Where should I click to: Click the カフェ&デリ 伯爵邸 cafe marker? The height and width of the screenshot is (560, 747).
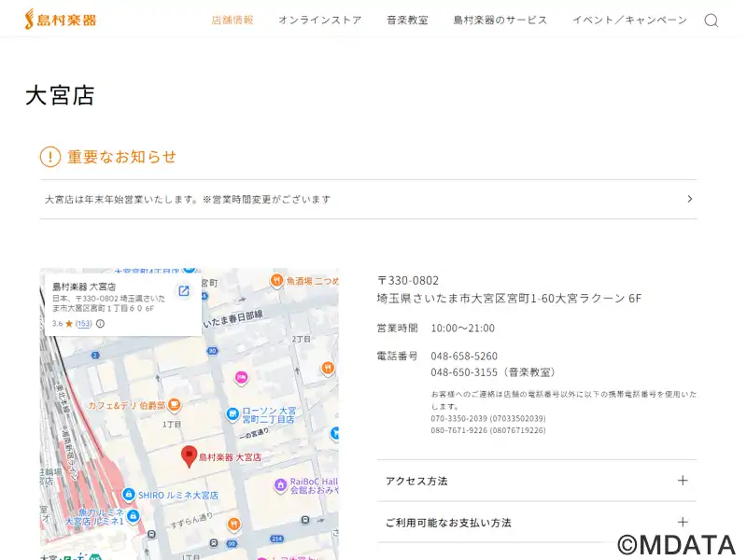tap(175, 405)
